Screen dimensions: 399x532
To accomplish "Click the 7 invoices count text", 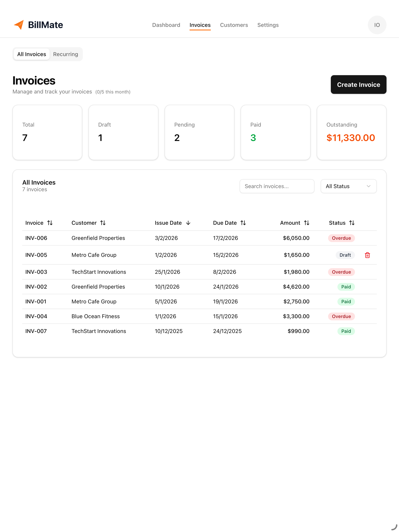I will tap(35, 189).
